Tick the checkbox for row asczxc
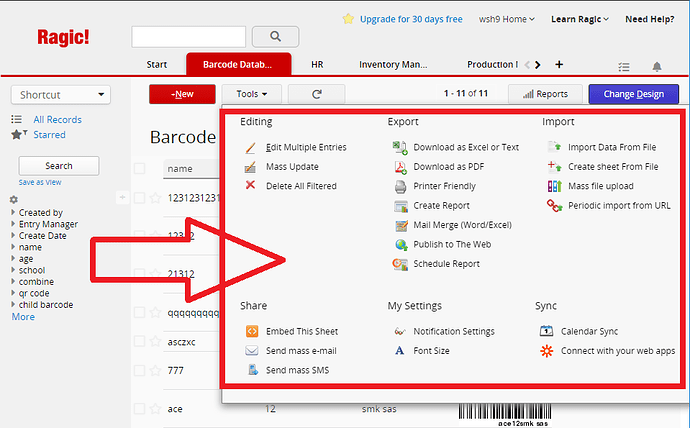The width and height of the screenshot is (690, 428). click(x=139, y=341)
